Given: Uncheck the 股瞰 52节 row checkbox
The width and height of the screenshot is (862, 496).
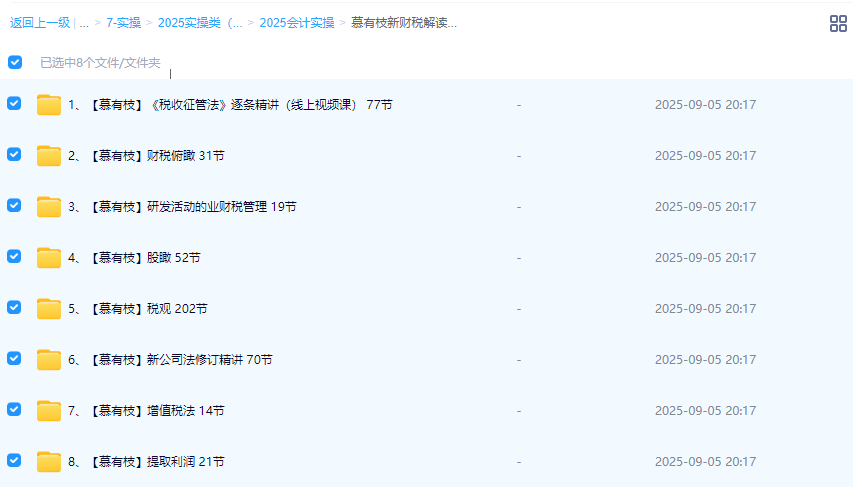Looking at the screenshot, I should (14, 256).
